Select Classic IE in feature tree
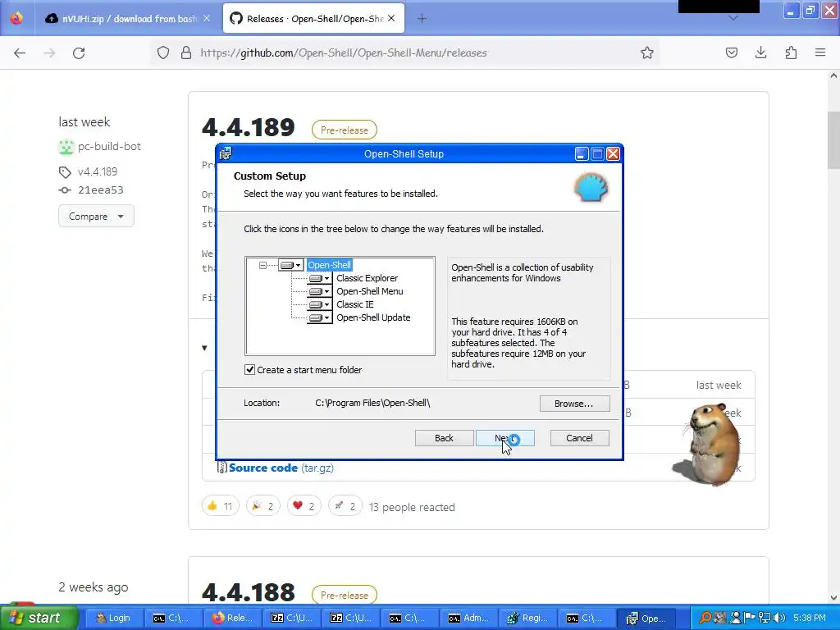 [354, 304]
